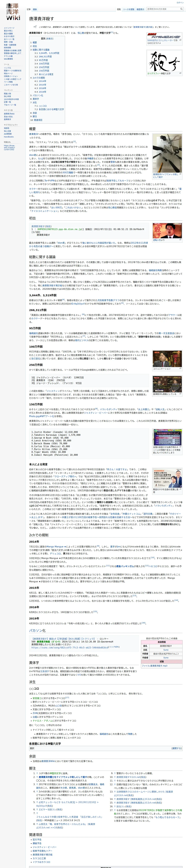This screenshot has height=868, width=186.
Task: Enlarge the calligraphy 神聖六文字 image icon
Action: click(181, 73)
